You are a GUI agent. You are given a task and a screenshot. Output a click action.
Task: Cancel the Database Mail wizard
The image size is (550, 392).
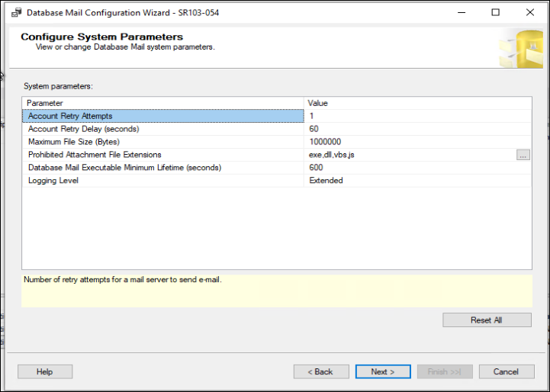click(x=507, y=371)
